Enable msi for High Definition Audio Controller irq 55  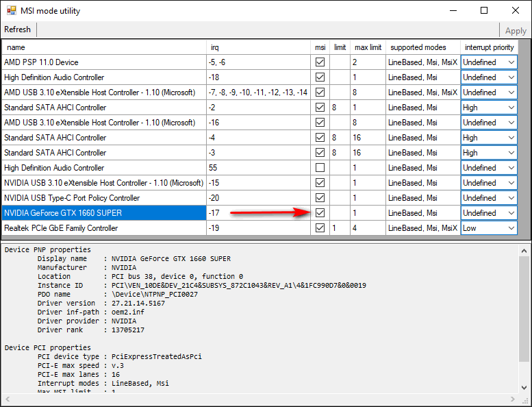tap(320, 168)
